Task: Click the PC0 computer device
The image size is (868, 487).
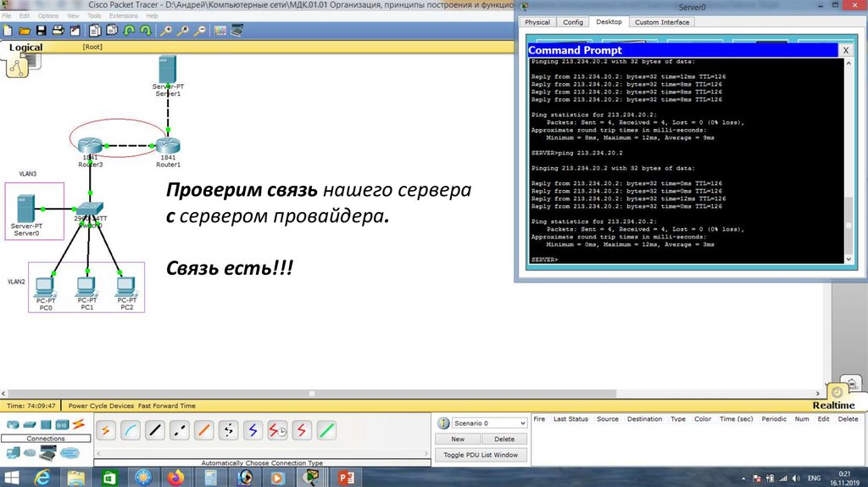Action: [x=44, y=287]
